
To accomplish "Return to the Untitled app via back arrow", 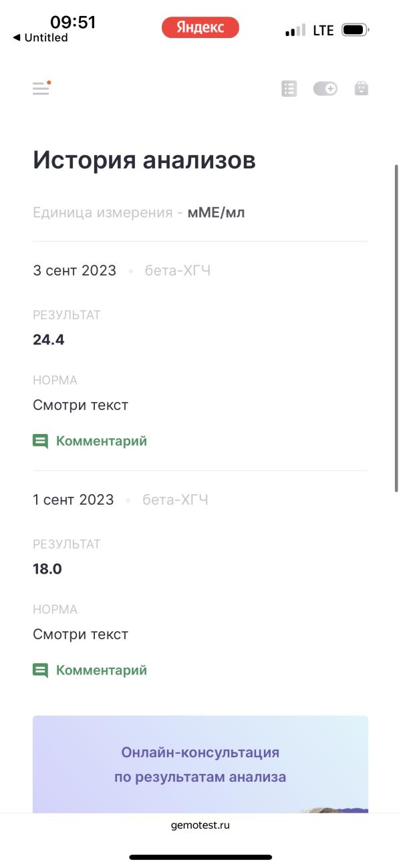I will [40, 37].
